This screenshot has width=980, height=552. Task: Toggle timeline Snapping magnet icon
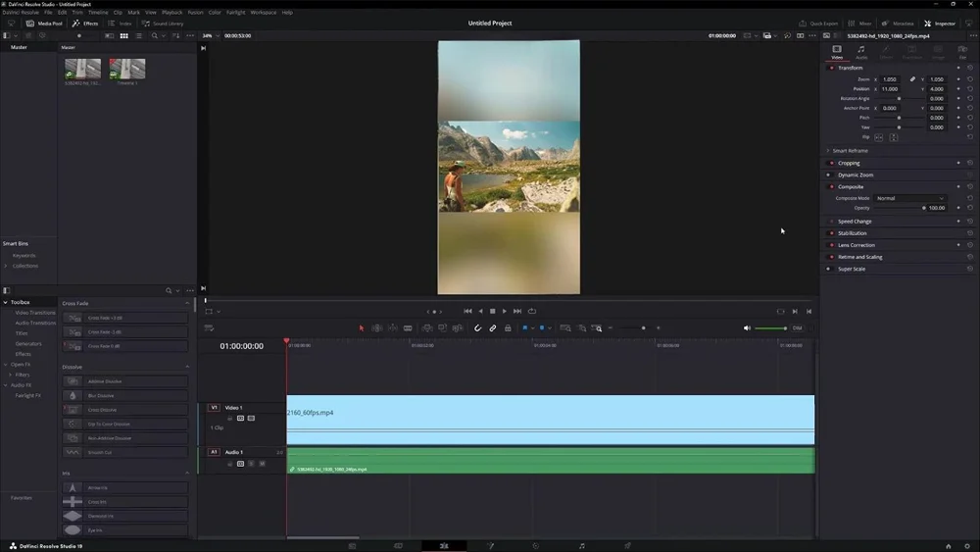coord(477,328)
